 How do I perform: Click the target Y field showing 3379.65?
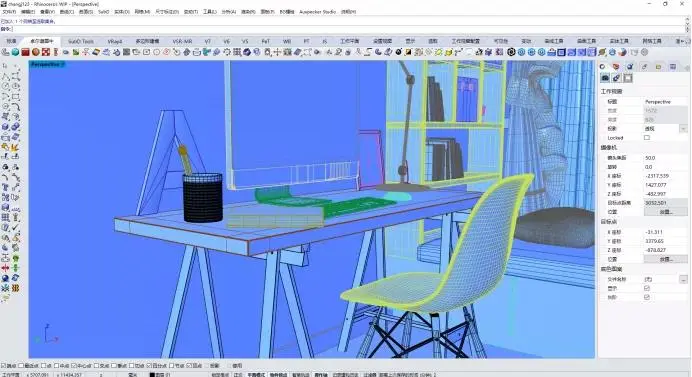(x=666, y=241)
